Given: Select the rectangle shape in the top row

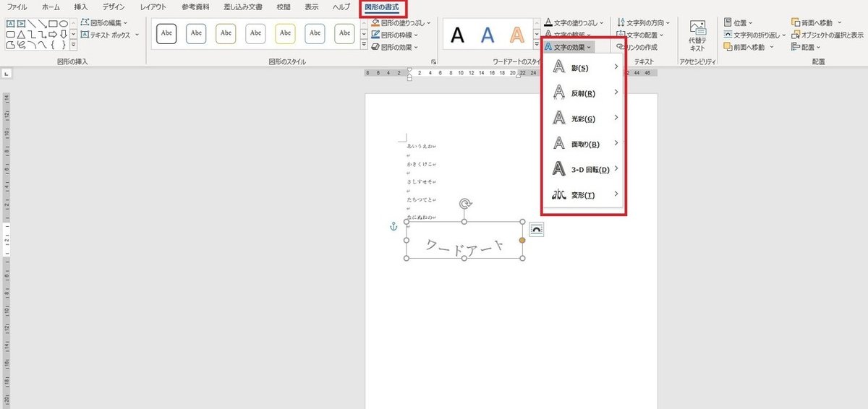Looking at the screenshot, I should [53, 24].
